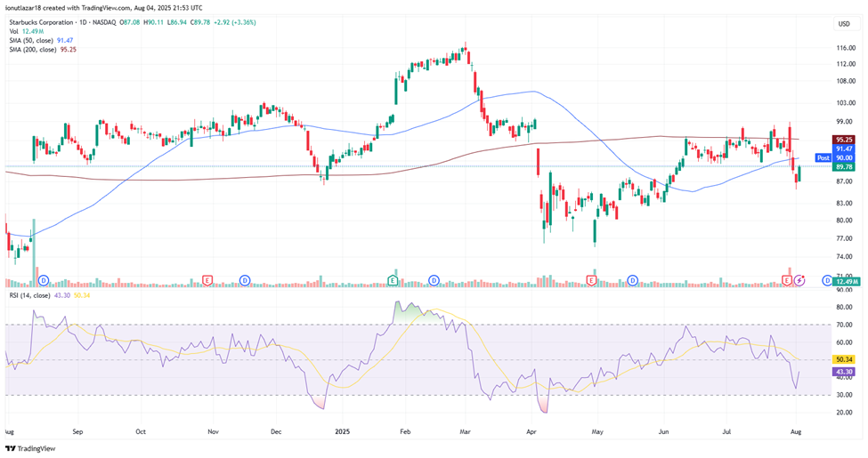Viewport: 868px width, 458px height.
Task: Click the blue Post price label
Action: coord(823,157)
